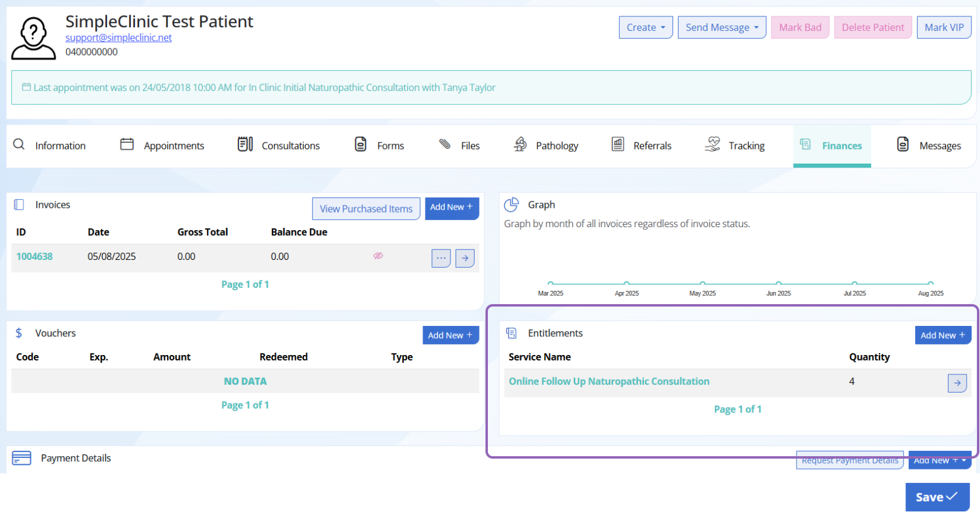Click the Mar 2025 graph point
This screenshot has width=980, height=518.
click(x=550, y=283)
